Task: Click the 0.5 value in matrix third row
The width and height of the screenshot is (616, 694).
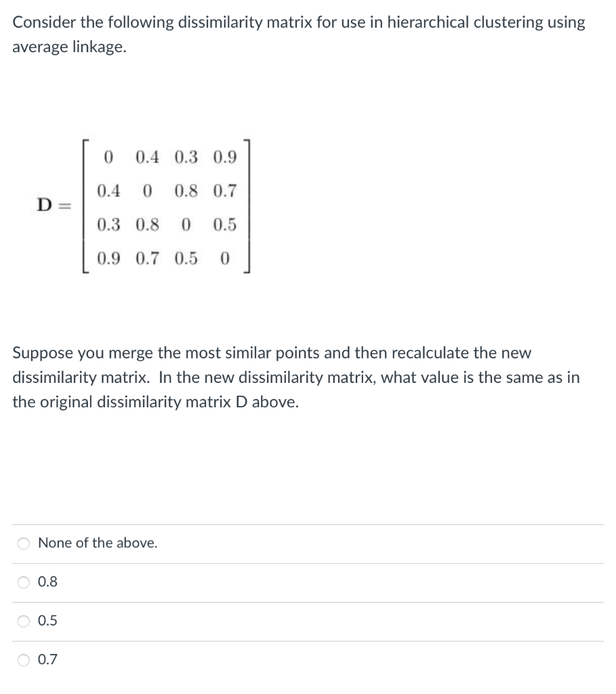Action: (226, 224)
